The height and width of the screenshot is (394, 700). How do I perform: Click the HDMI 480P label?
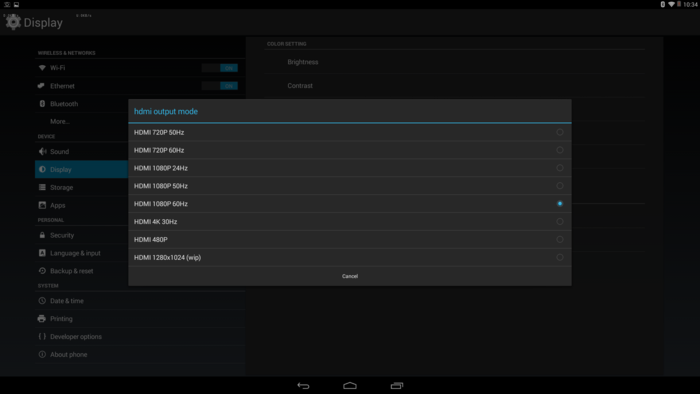[150, 239]
